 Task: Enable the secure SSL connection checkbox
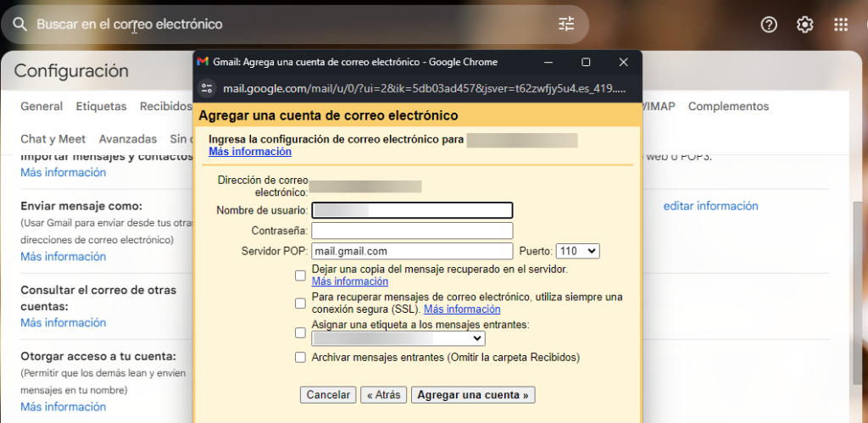[300, 303]
